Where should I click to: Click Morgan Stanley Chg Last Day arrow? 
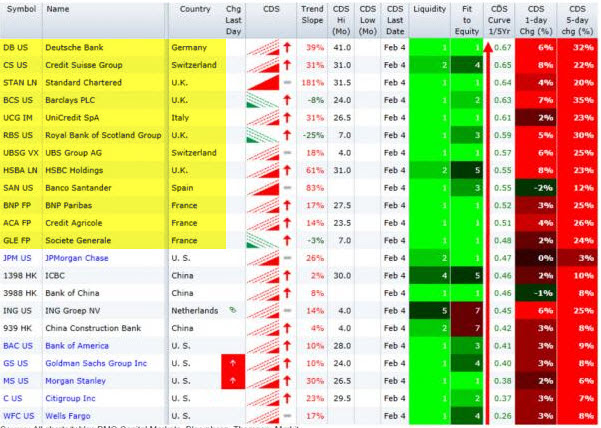point(233,381)
